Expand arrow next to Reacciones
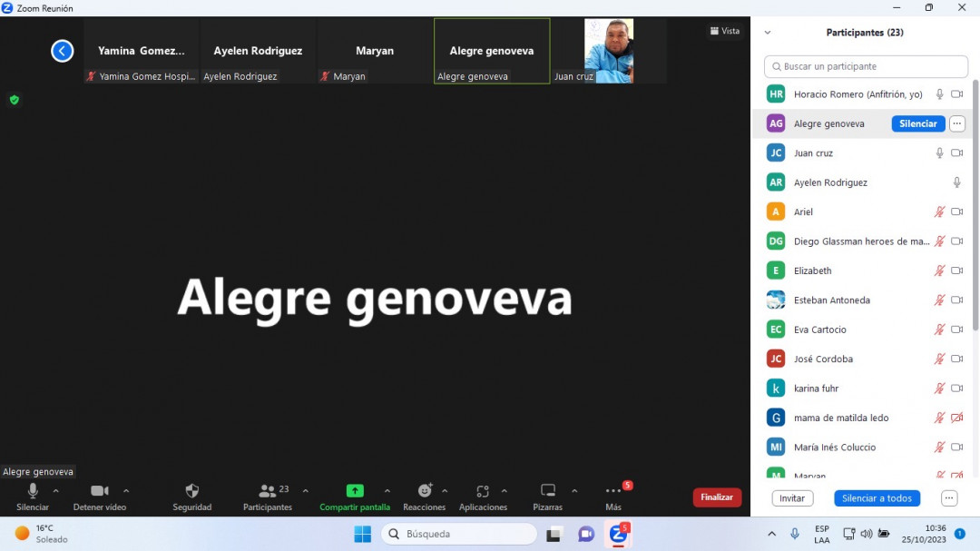 445,492
